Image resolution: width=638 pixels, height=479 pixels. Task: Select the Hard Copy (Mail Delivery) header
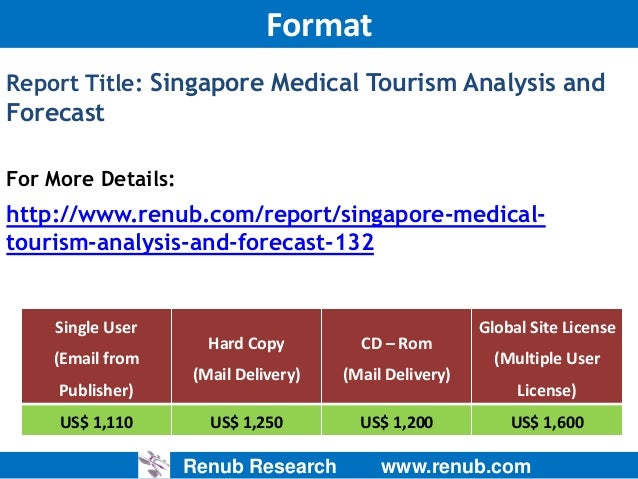[x=247, y=356]
